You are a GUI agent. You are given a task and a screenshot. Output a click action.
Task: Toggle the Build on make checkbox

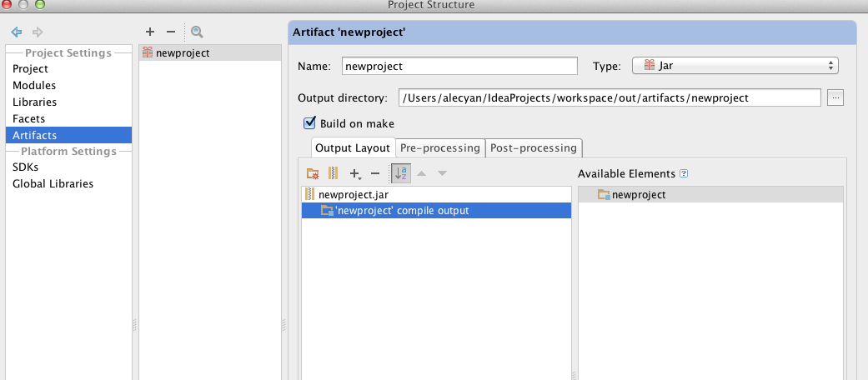(x=310, y=123)
